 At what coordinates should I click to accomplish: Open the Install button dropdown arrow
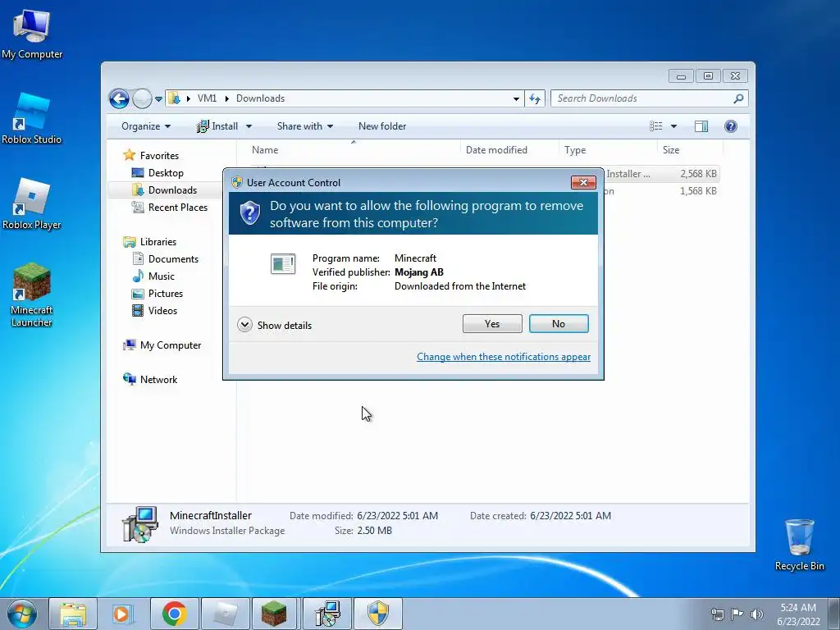[x=249, y=126]
